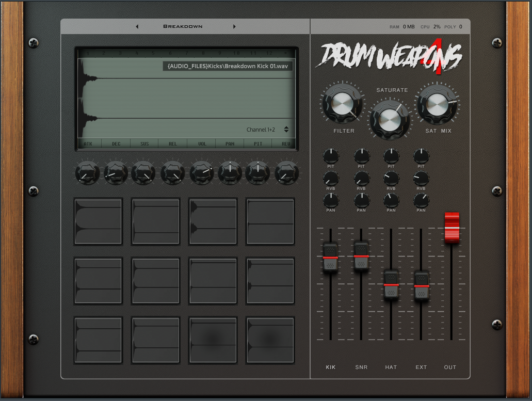Screen dimensions: 532x401
Task: Open the audio file path Breakdown Kick 01.wav
Action: tap(228, 66)
